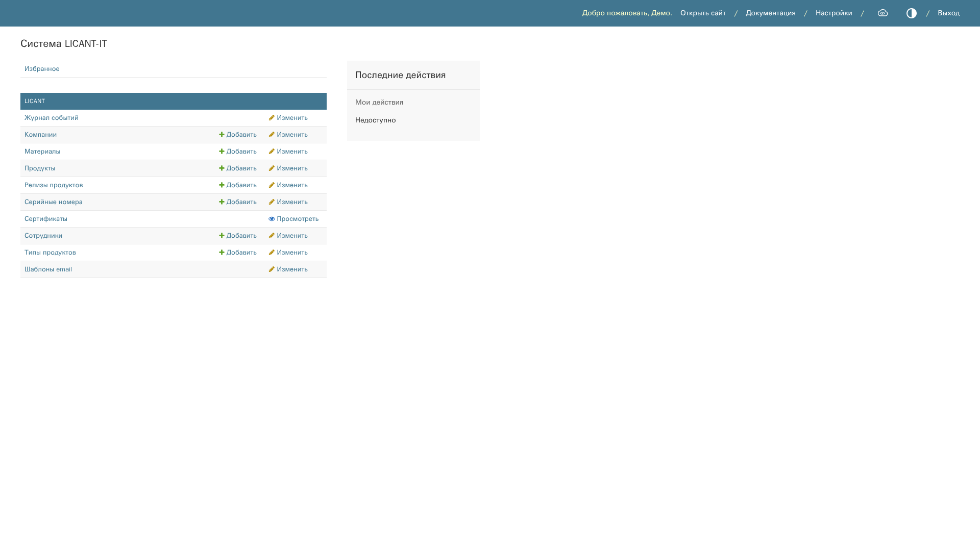Open the Материалы list
The height and width of the screenshot is (551, 980).
point(42,152)
